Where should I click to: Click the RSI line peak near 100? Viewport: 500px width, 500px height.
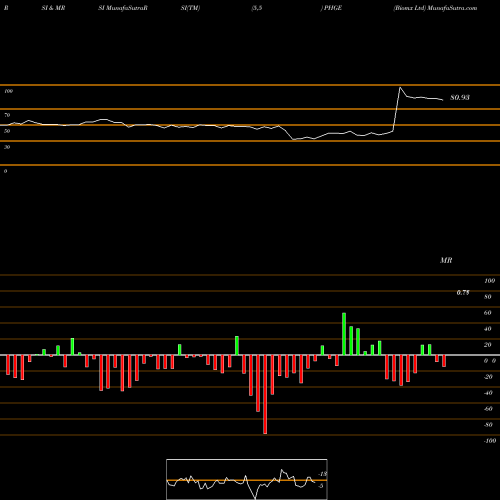400,88
